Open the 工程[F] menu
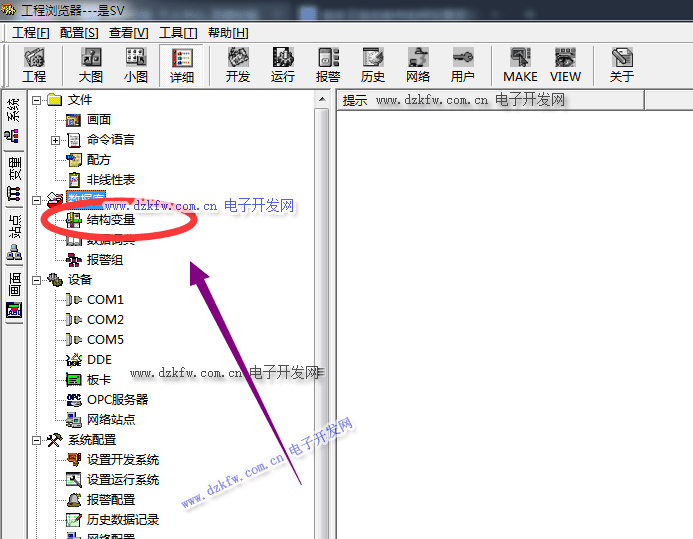 30,33
